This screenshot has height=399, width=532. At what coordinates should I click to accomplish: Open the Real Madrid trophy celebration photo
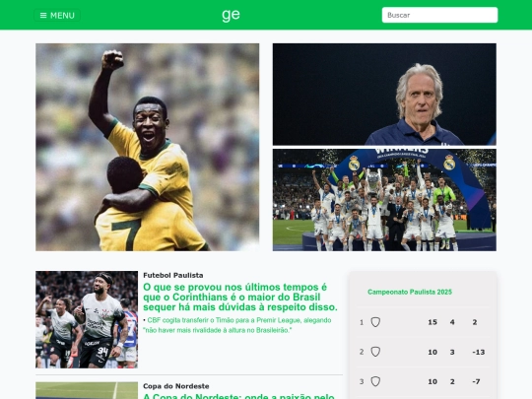coord(384,200)
